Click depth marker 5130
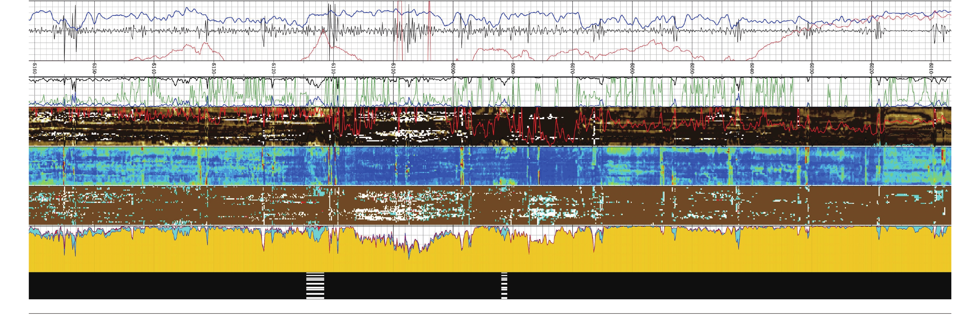Viewport: 980px width, 321px height. coord(214,69)
